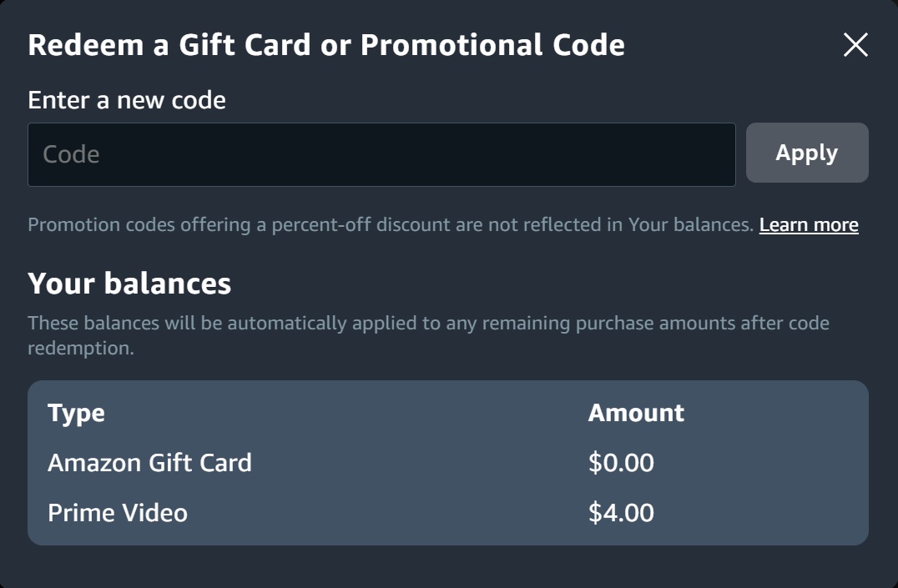
Task: Select the Prime Video row label
Action: coord(118,512)
